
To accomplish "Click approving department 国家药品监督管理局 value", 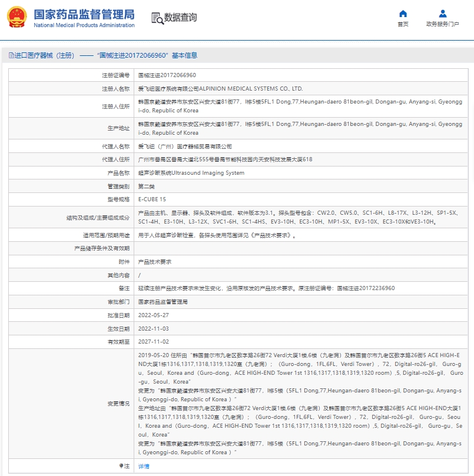I will point(163,302).
